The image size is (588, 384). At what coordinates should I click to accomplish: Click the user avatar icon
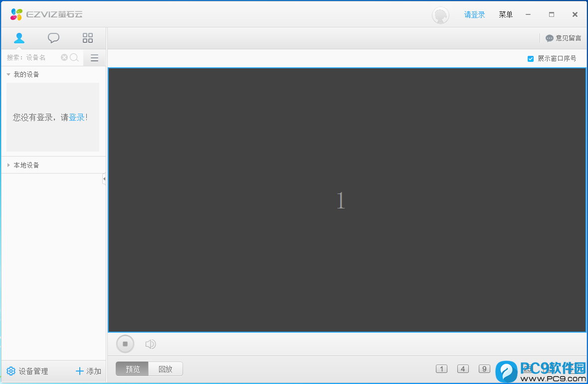coord(440,15)
